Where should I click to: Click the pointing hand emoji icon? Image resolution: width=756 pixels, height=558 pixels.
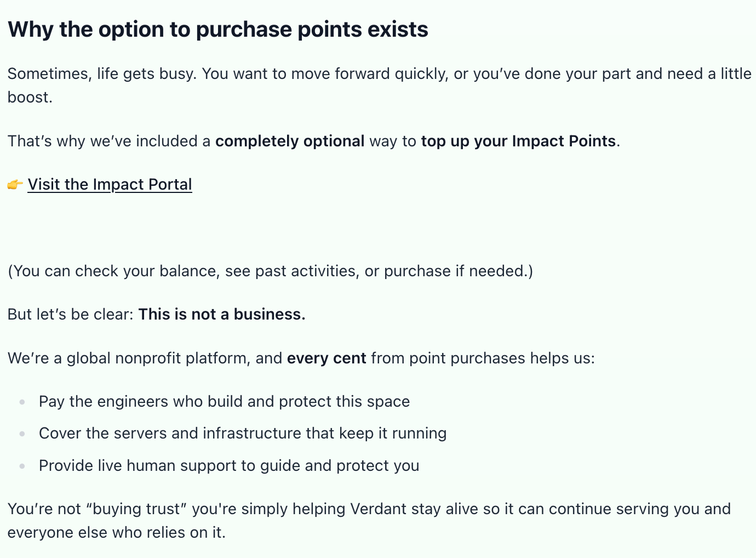point(15,185)
